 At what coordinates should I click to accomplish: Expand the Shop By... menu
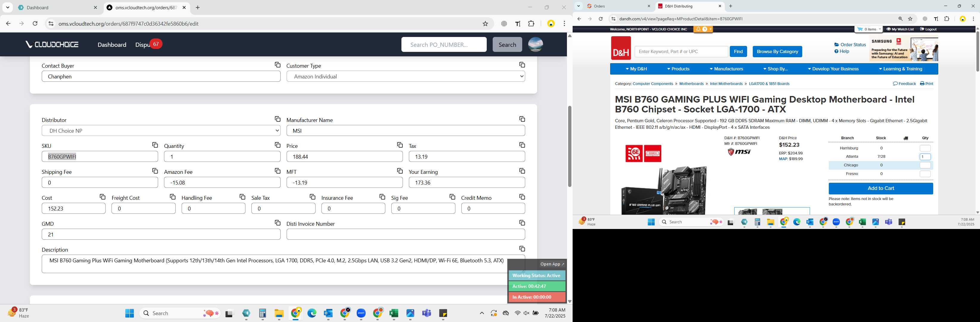(775, 69)
